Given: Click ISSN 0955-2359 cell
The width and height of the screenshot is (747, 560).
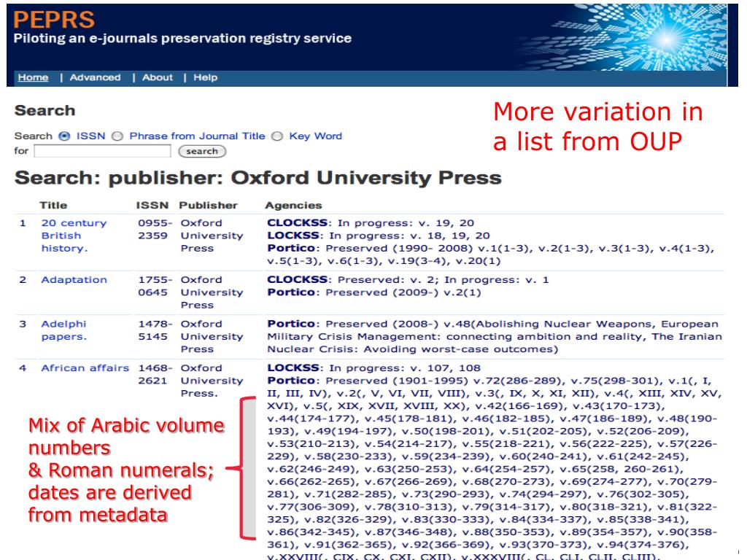Looking at the screenshot, I should 155,230.
